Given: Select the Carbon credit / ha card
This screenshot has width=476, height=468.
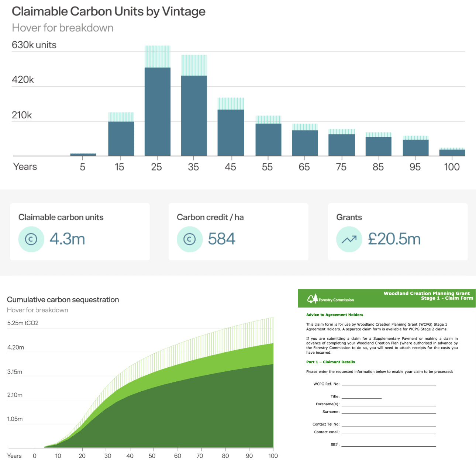Looking at the screenshot, I should [238, 232].
